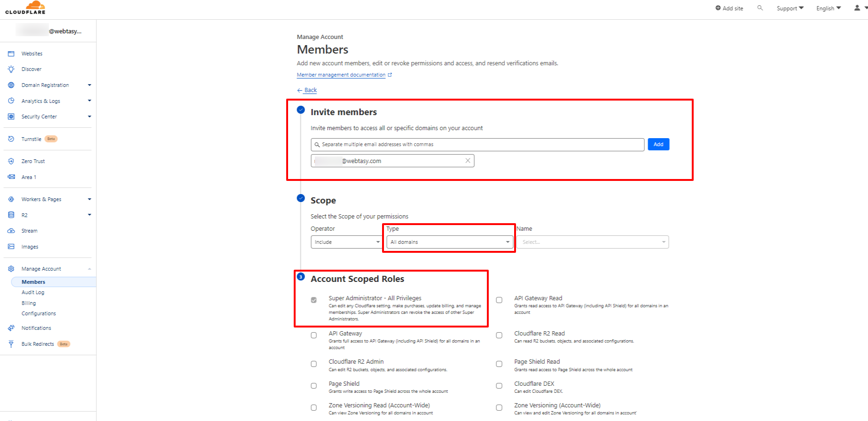Collapse the Manage Account section arrow
Image resolution: width=868 pixels, height=421 pixels.
(x=89, y=269)
